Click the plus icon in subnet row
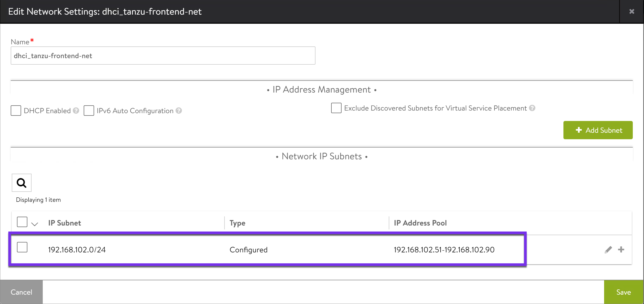 tap(621, 250)
